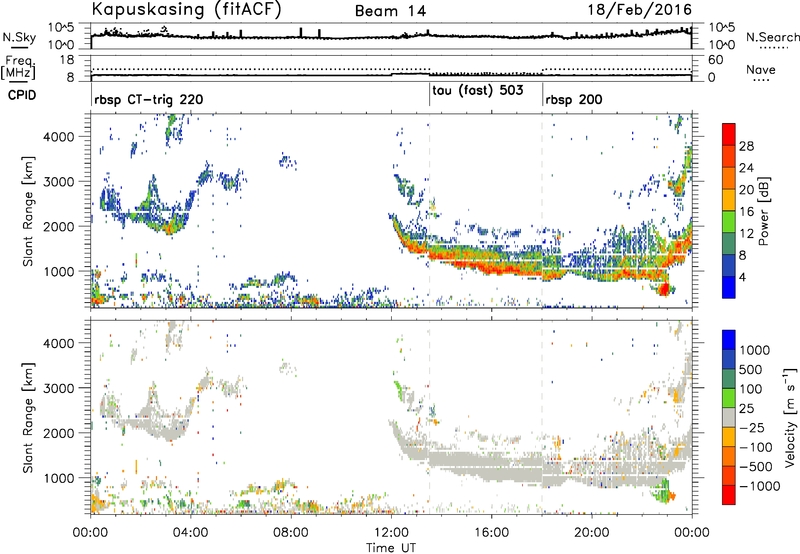Click the date 18/Feb/2016

coord(640,10)
